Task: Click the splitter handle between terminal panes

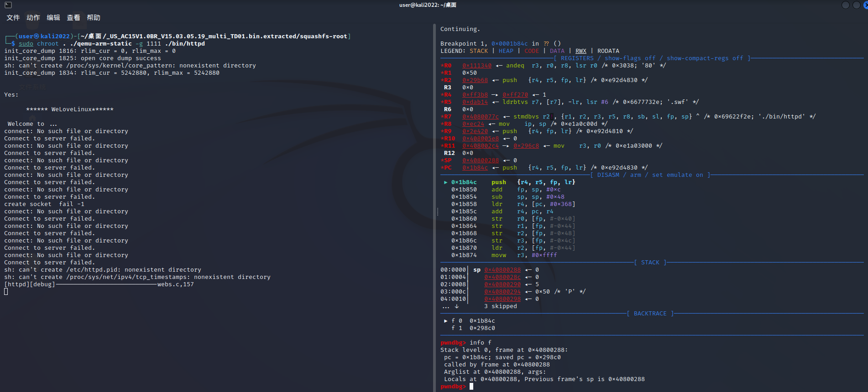Action: click(437, 211)
